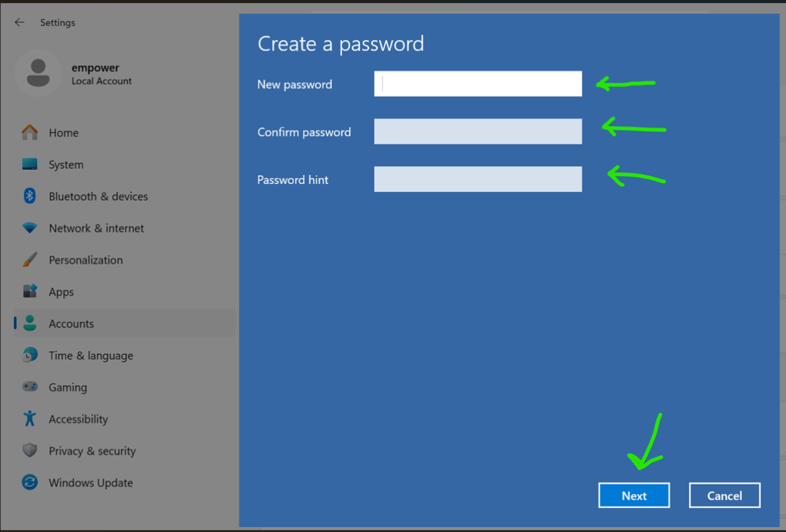Click the 'empower' account name
Screen dimensions: 786x532
95,68
